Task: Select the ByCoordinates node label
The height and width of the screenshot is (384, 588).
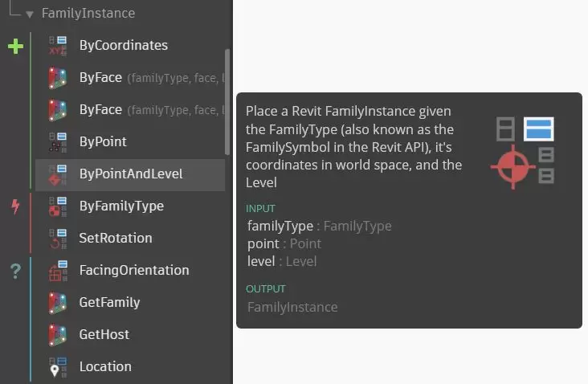Action: tap(124, 46)
